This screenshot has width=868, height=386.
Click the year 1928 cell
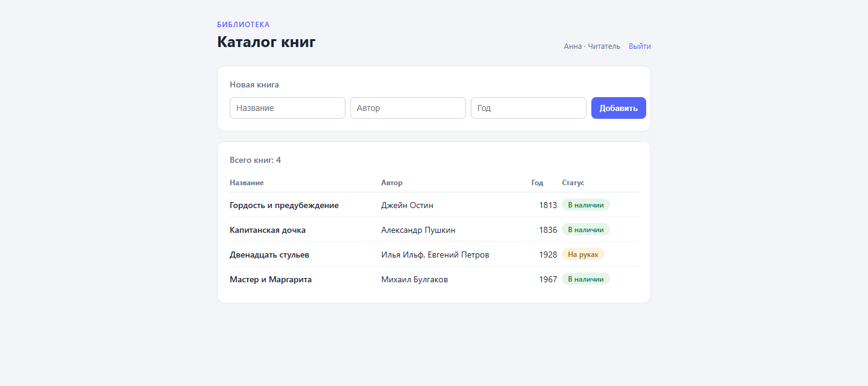(548, 255)
